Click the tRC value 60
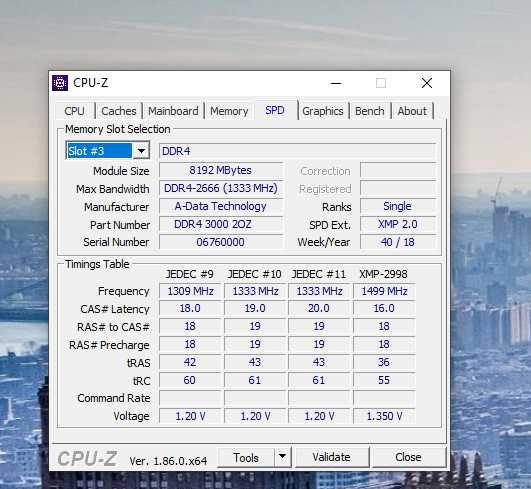Screen dimensions: 531x489 click(190, 380)
